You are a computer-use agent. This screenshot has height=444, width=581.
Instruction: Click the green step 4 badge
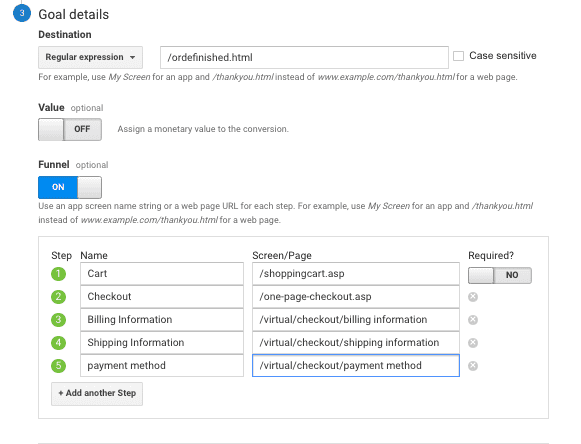tap(59, 343)
